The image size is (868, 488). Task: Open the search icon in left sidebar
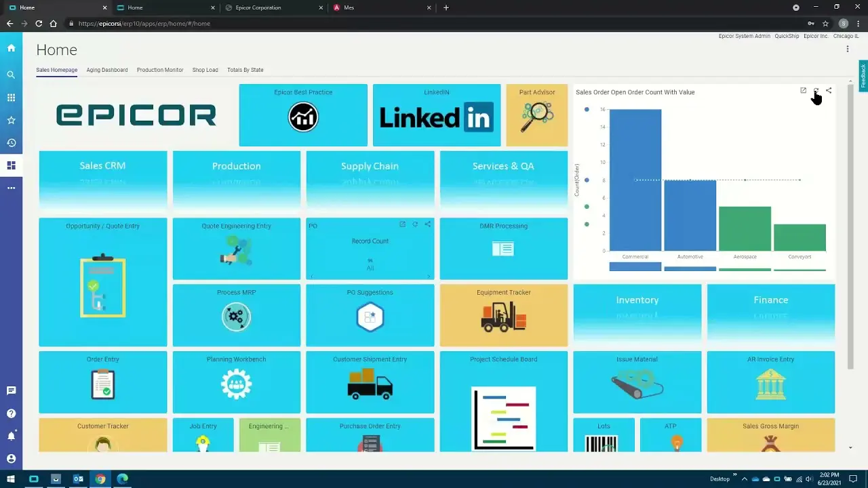click(11, 75)
